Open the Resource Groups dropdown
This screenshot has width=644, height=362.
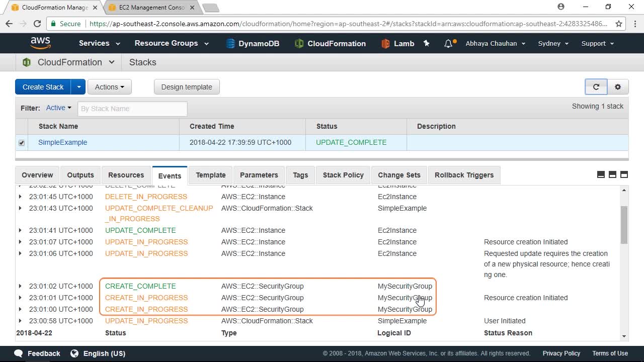pos(172,43)
